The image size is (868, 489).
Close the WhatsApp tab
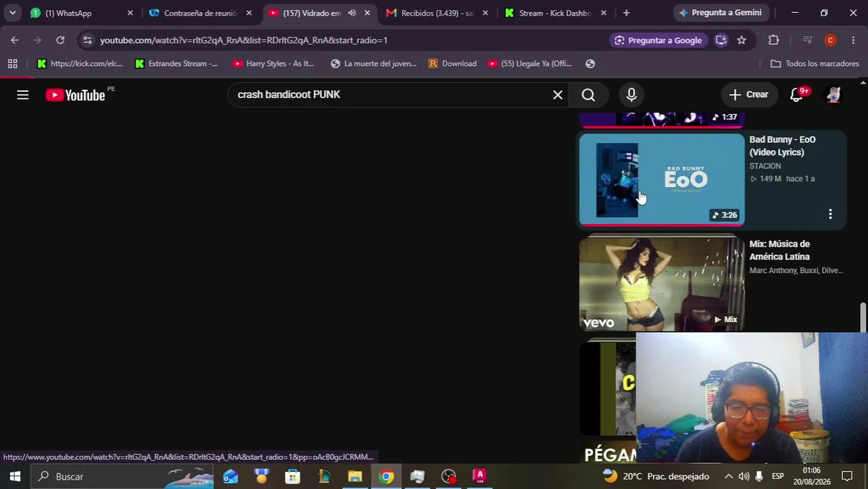[x=130, y=13]
